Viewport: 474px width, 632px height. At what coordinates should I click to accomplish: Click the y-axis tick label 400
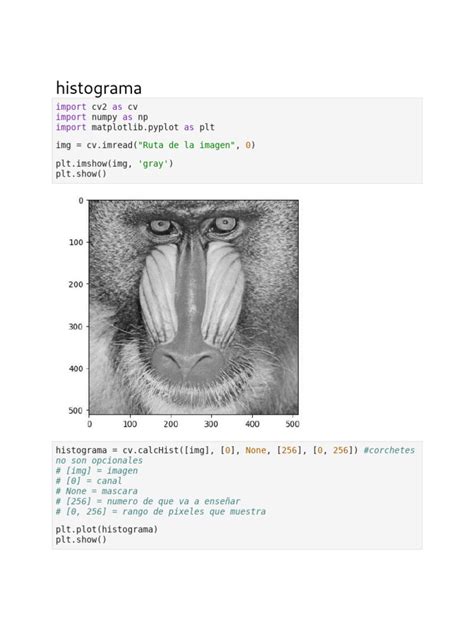75,368
